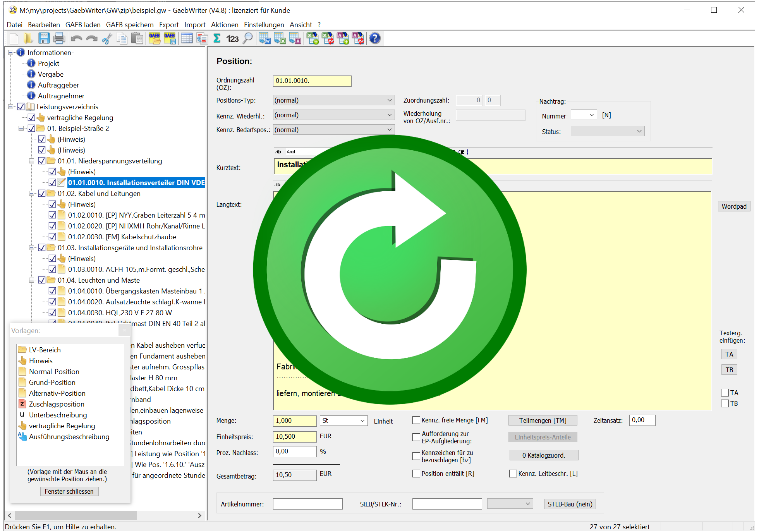The image size is (759, 532).
Task: Redo via the toolbar arrow
Action: point(92,38)
